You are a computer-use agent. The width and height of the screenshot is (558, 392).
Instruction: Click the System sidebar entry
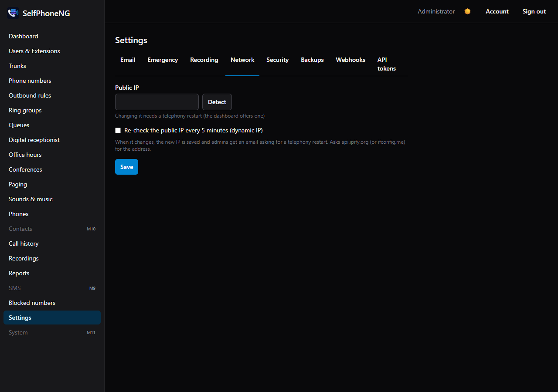tap(52, 332)
